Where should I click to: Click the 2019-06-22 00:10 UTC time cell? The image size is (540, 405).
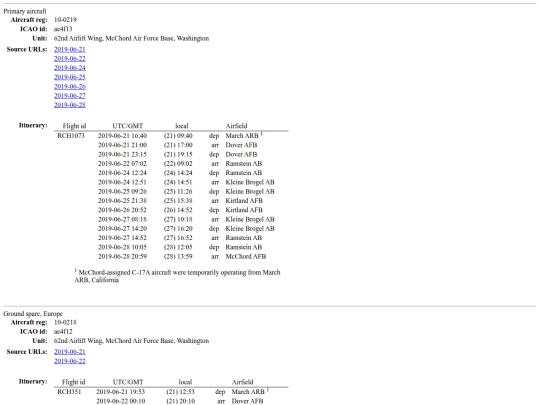pyautogui.click(x=121, y=401)
